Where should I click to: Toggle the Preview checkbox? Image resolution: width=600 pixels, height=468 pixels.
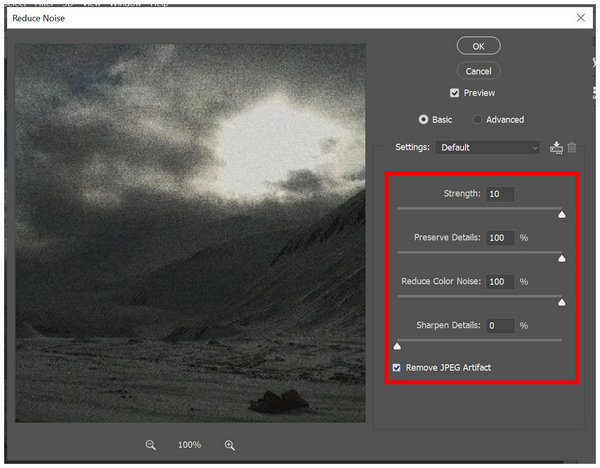454,93
